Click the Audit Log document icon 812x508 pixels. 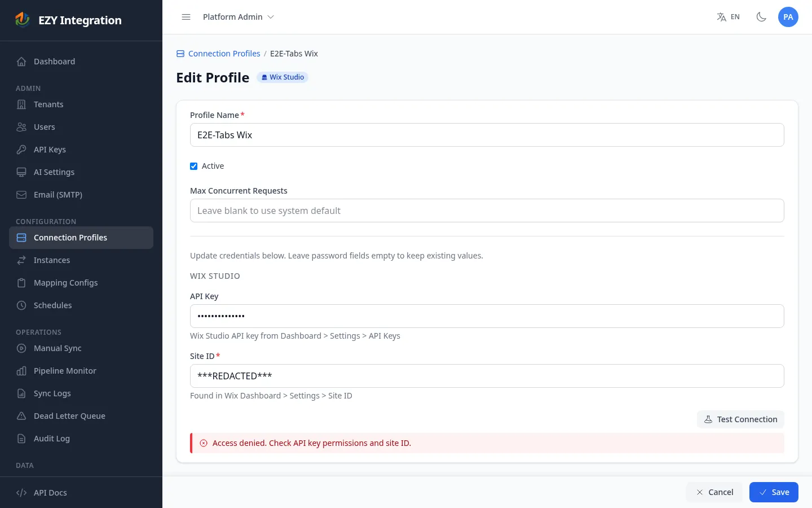[x=21, y=439]
